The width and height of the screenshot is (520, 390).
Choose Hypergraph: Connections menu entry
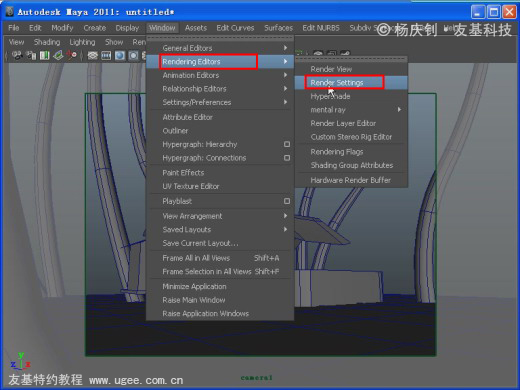coord(204,158)
